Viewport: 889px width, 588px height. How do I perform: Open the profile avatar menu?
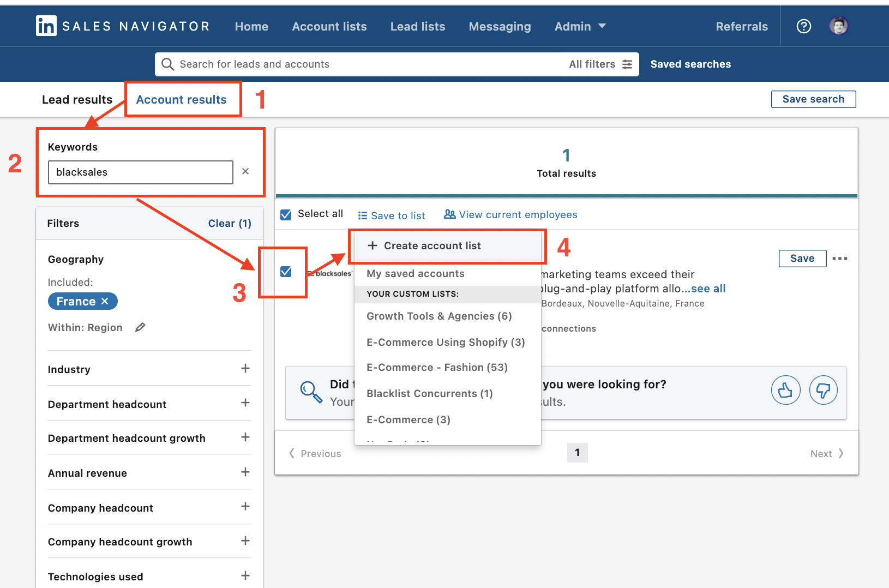pyautogui.click(x=838, y=26)
